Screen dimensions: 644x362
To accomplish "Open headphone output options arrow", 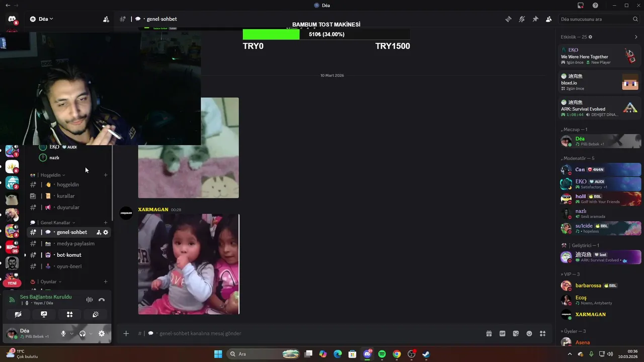I will pos(91,333).
